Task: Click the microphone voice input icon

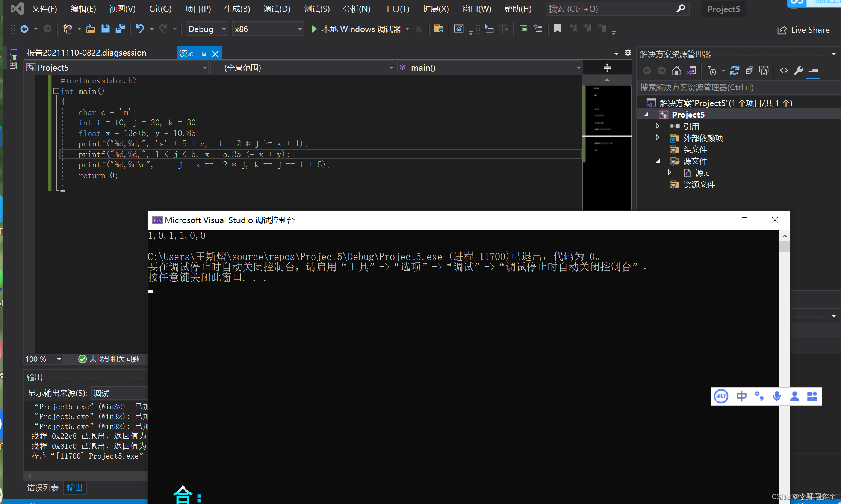Action: coord(777,396)
